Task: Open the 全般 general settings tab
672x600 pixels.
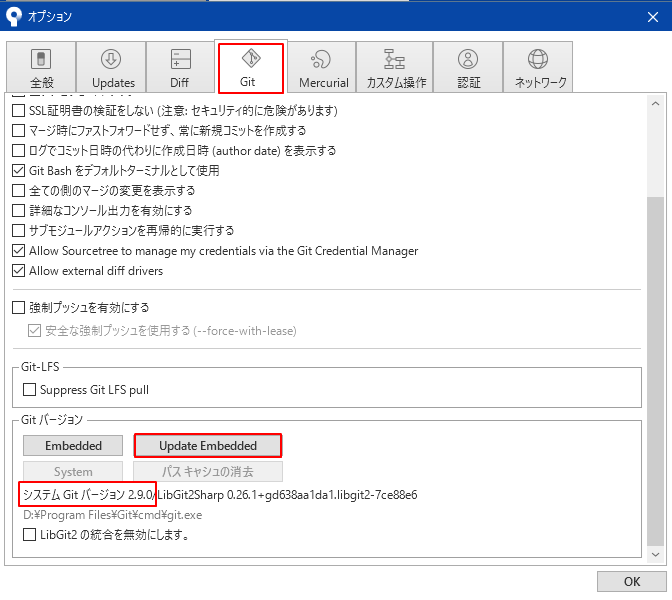Action: (41, 67)
